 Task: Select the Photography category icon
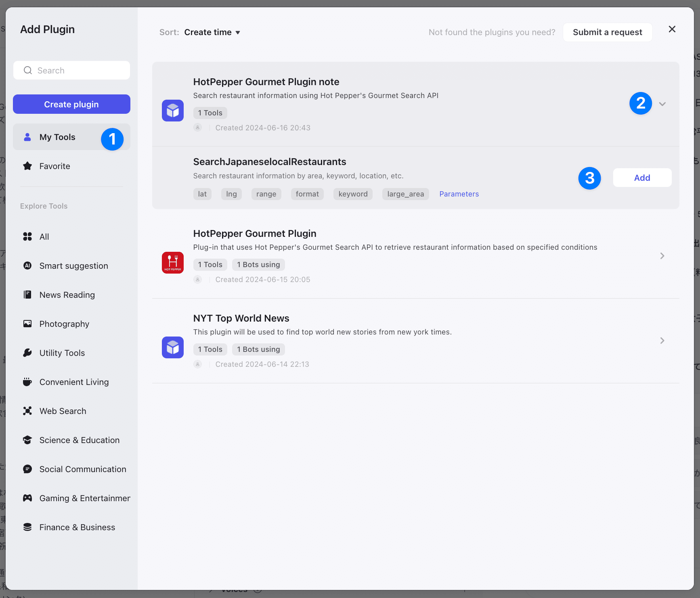coord(27,324)
